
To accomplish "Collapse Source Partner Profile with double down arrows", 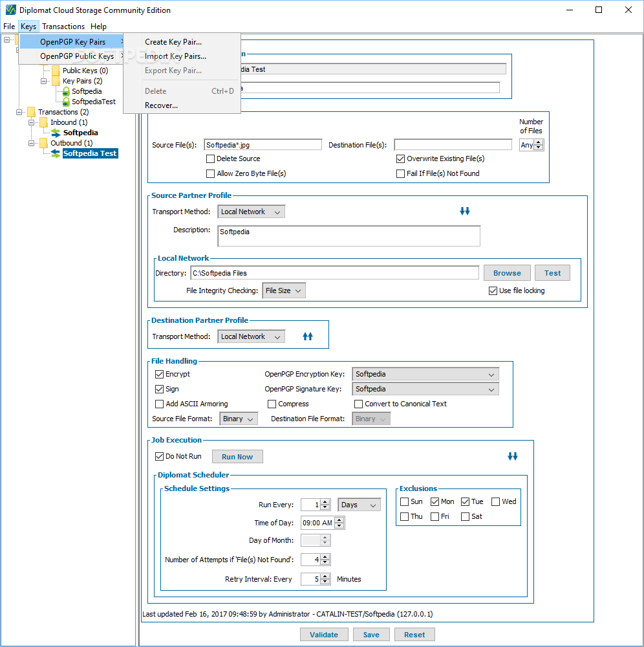I will coord(465,211).
